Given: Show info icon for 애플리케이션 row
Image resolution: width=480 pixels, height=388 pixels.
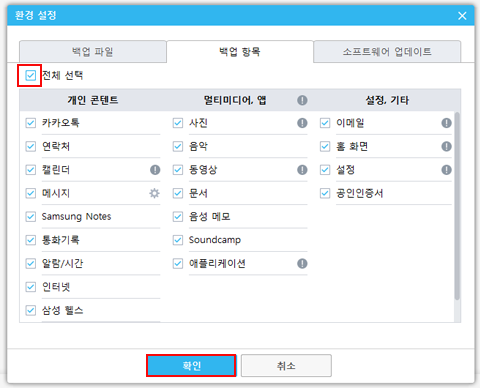Looking at the screenshot, I should click(302, 264).
